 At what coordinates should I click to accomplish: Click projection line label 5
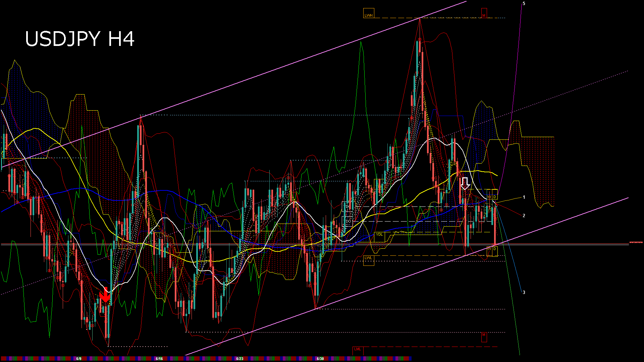(524, 4)
